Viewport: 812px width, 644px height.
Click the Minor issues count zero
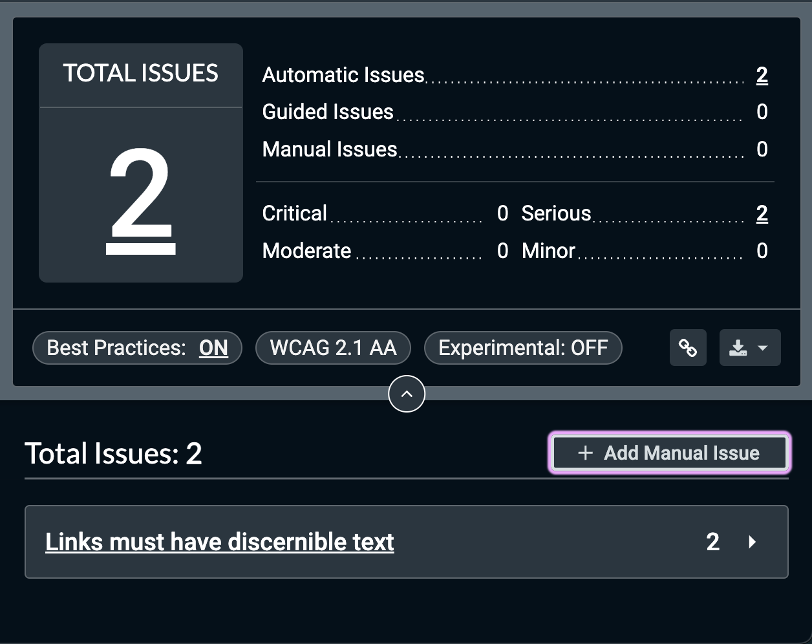[x=762, y=251]
